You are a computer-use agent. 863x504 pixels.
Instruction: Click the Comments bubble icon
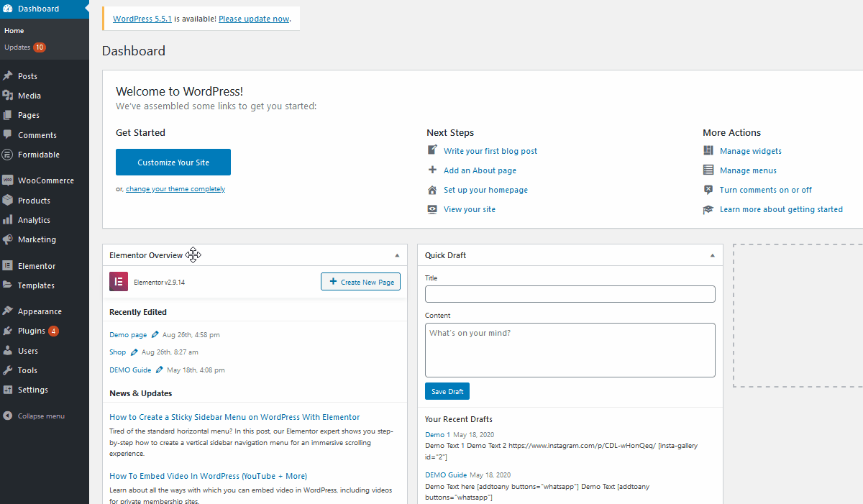[x=8, y=134]
